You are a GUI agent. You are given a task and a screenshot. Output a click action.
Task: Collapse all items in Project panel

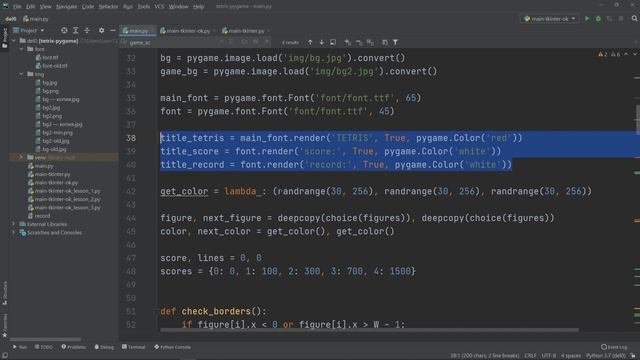pyautogui.click(x=87, y=31)
